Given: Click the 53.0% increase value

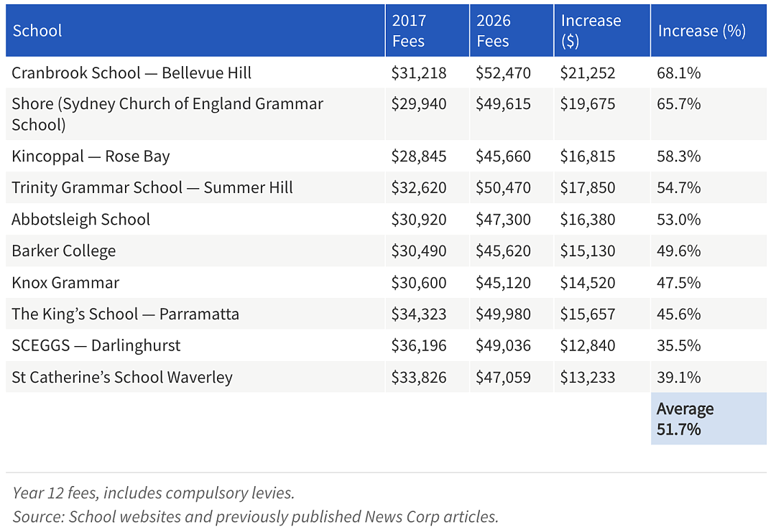Looking at the screenshot, I should pos(679,220).
